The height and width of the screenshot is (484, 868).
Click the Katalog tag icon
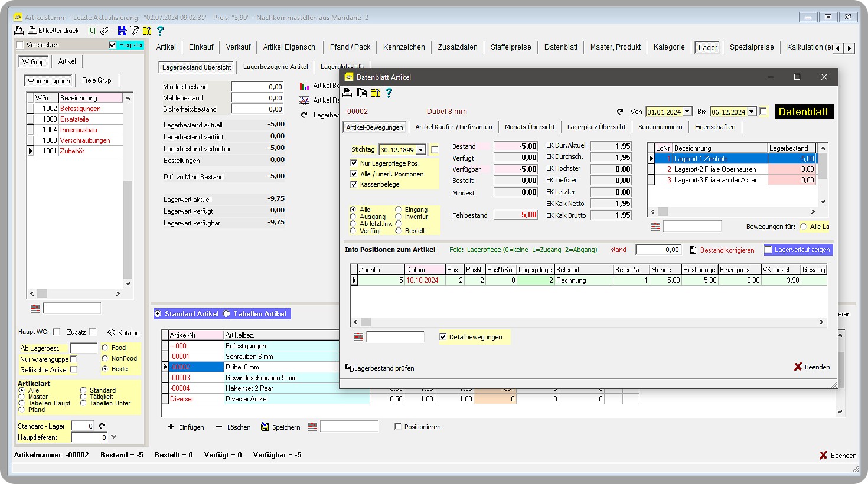pos(112,332)
